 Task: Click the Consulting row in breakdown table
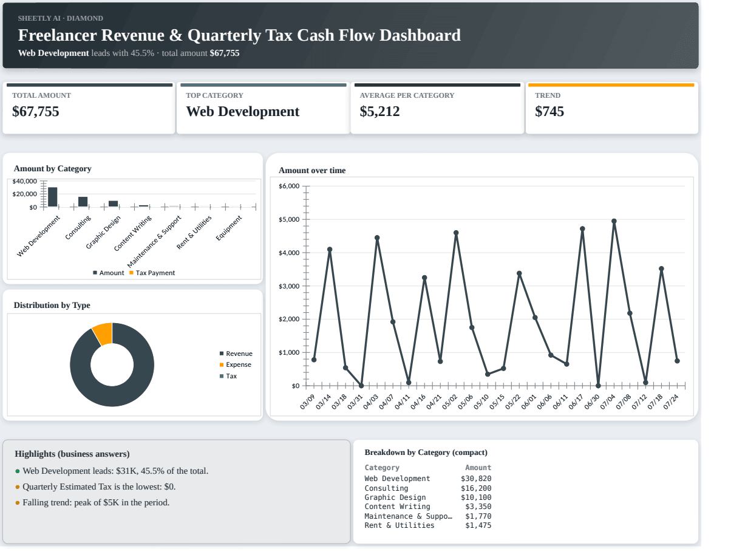[428, 488]
